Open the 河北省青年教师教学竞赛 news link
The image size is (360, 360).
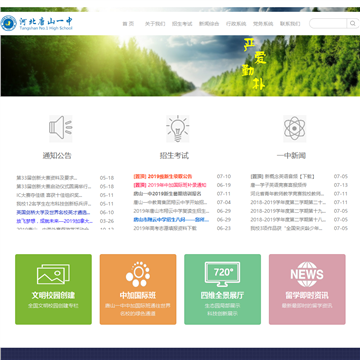(x=288, y=194)
